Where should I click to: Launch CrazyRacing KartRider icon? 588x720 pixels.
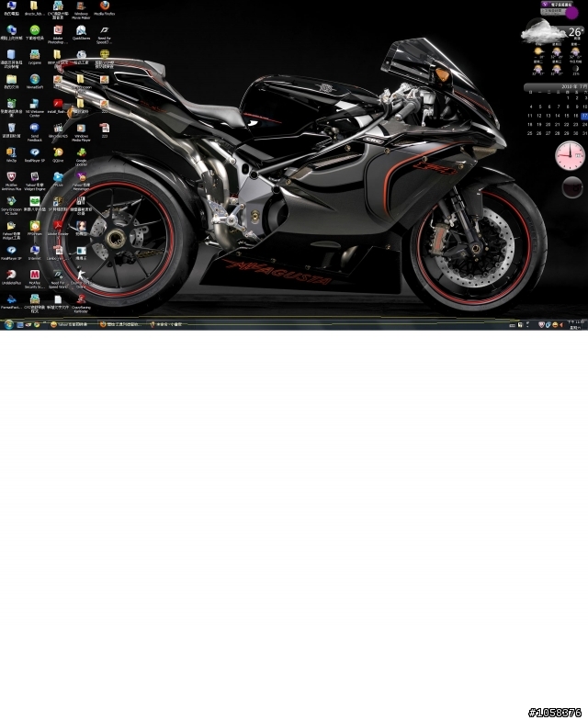[x=81, y=303]
